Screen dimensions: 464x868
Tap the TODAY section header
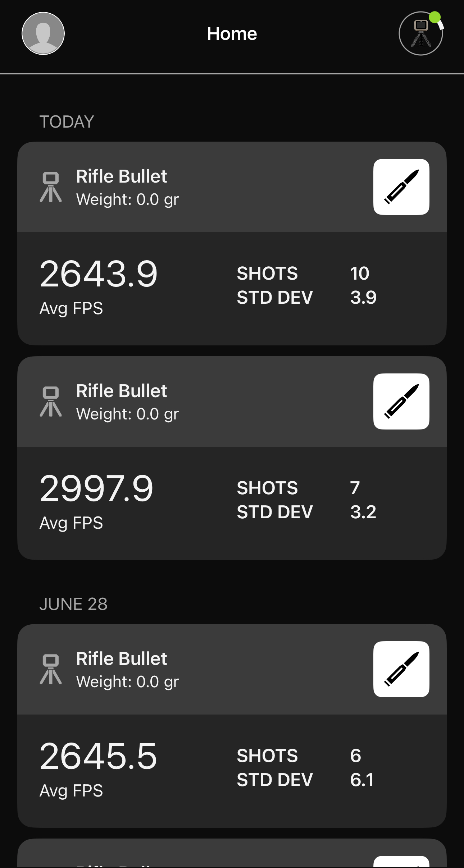click(x=67, y=122)
